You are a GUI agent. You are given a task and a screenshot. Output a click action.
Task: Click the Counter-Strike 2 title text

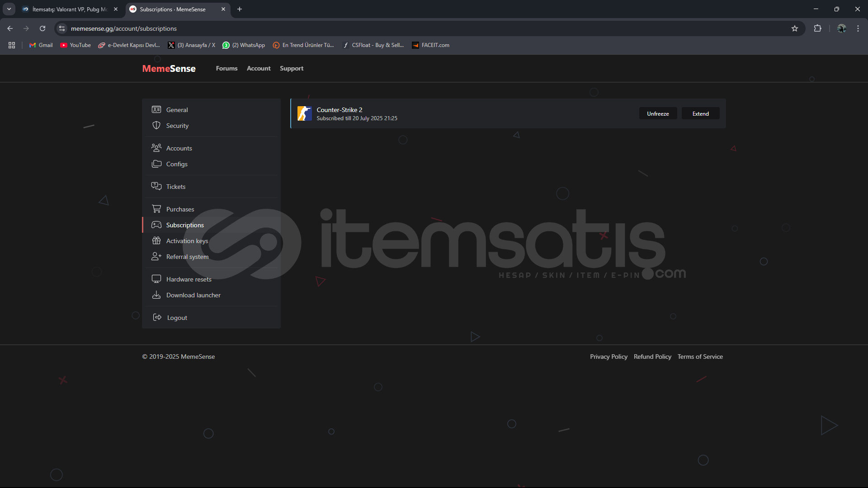(339, 110)
